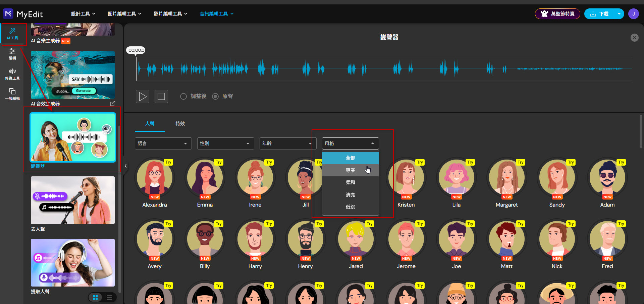The image size is (644, 304).
Task: Select the 原聲 radio option
Action: [x=215, y=96]
